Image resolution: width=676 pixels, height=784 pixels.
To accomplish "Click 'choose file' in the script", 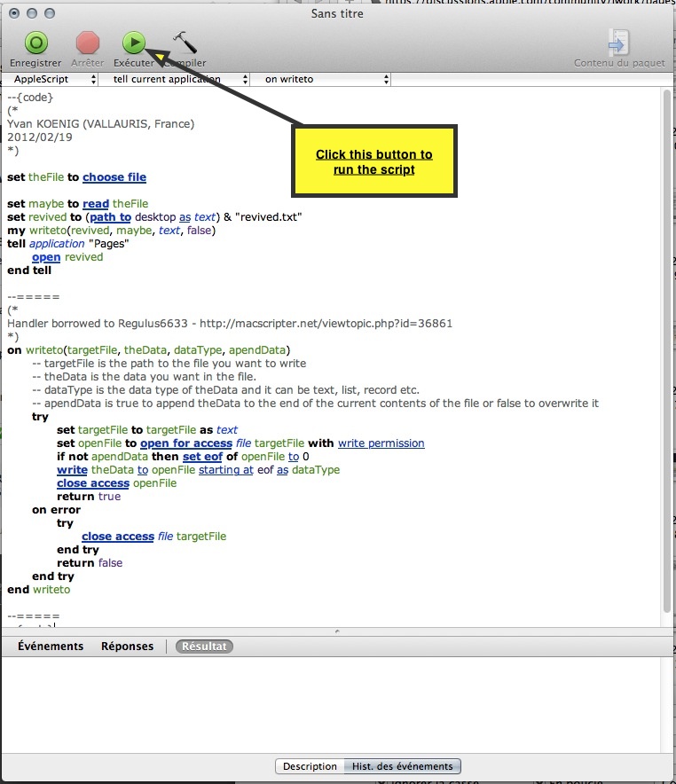I will pos(114,177).
